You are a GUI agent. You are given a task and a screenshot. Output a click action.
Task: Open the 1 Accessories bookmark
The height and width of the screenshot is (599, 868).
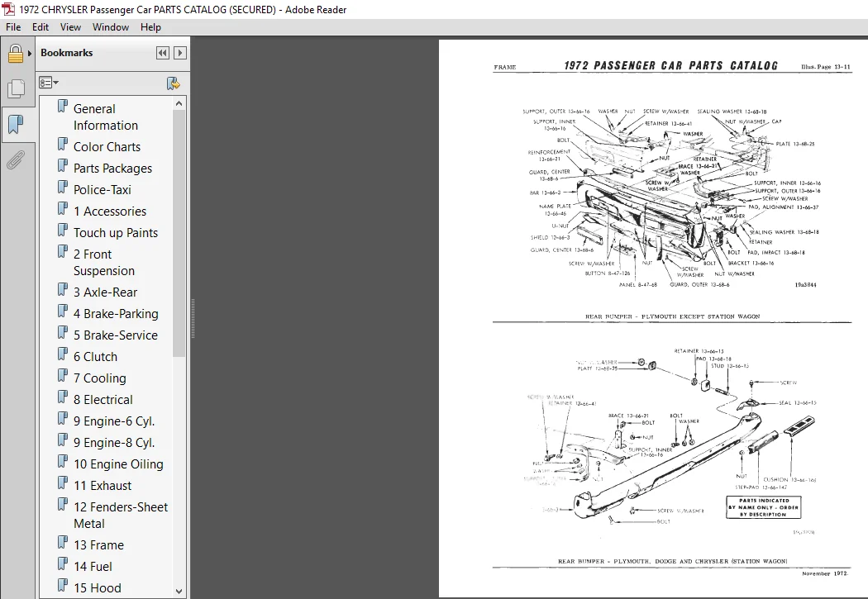point(110,212)
